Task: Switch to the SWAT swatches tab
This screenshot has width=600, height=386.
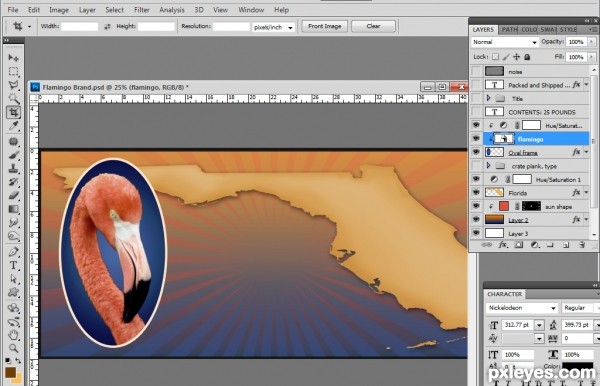Action: [x=548, y=29]
